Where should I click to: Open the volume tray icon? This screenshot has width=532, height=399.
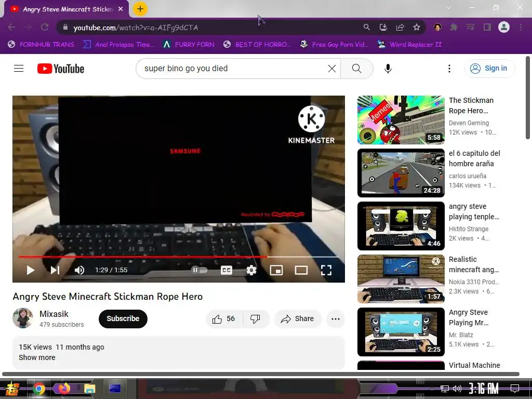[457, 389]
